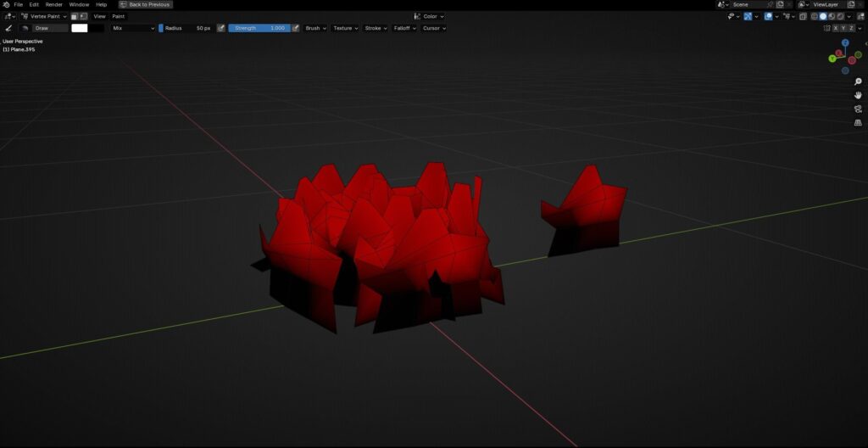Toggle vertex selection paint mask
Viewport: 868px width, 448px height.
[x=83, y=17]
